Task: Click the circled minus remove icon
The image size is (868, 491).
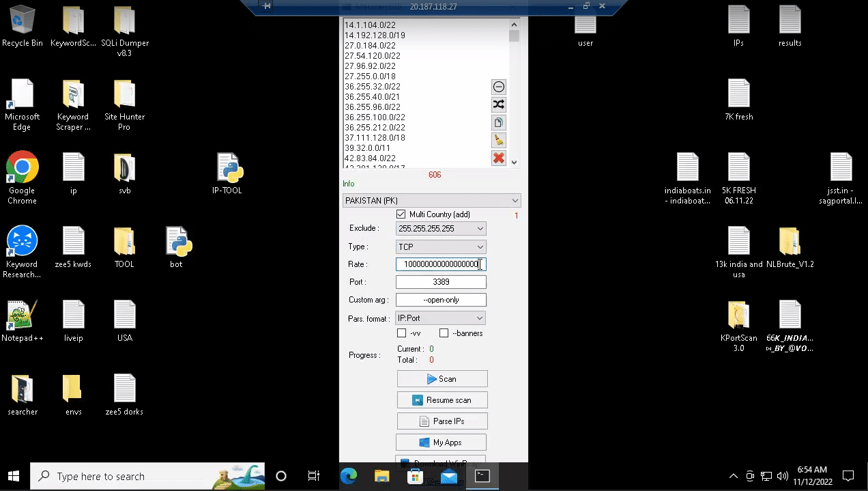Action: coord(499,87)
